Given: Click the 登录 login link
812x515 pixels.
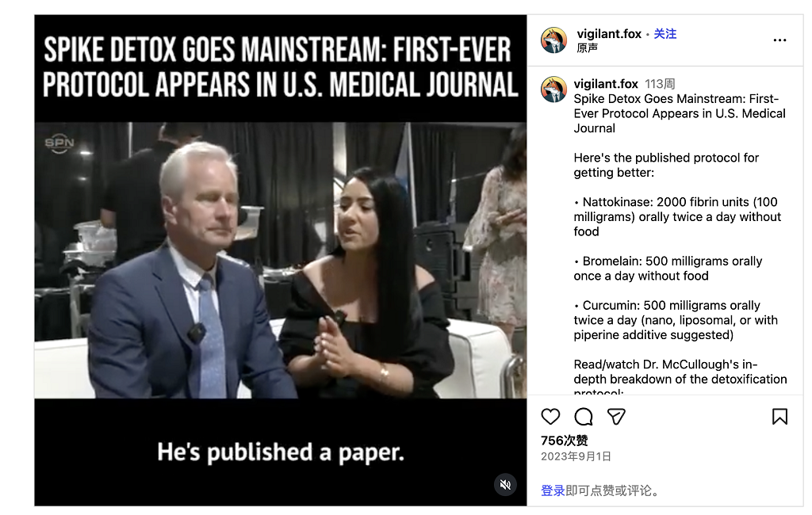Looking at the screenshot, I should click(553, 490).
